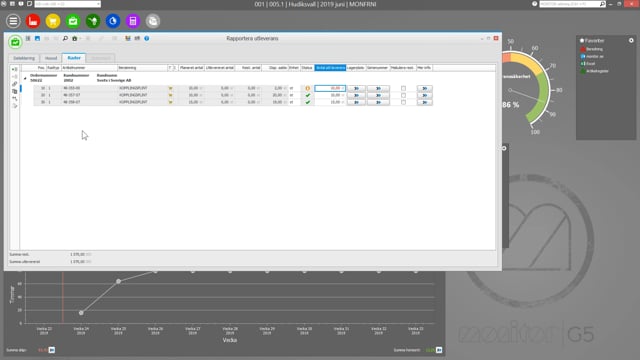Open the printer toolbar dropdown arrow
Image resolution: width=640 pixels, height=360 pixels.
pos(80,38)
